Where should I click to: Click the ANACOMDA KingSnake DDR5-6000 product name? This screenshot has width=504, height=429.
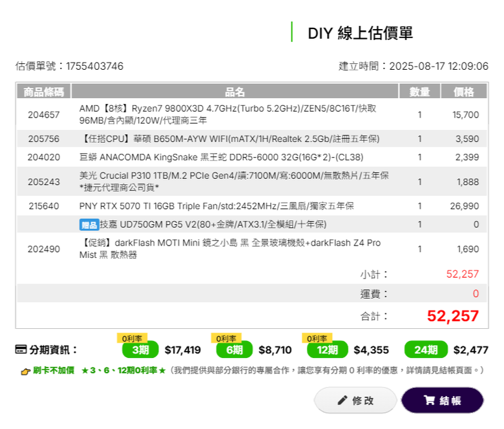point(221,157)
